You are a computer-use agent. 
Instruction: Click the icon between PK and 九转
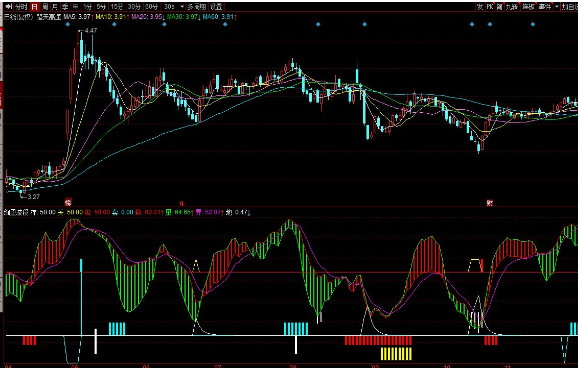pos(499,7)
